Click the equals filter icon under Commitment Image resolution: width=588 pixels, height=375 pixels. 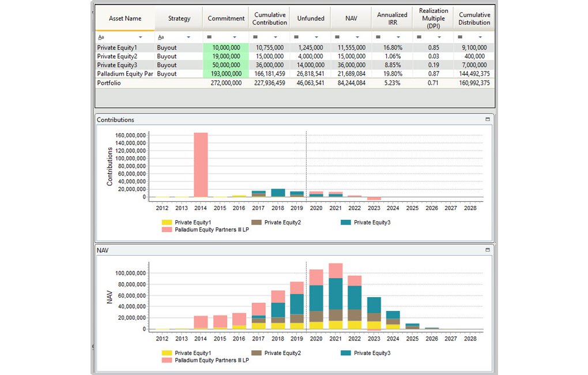pyautogui.click(x=210, y=37)
